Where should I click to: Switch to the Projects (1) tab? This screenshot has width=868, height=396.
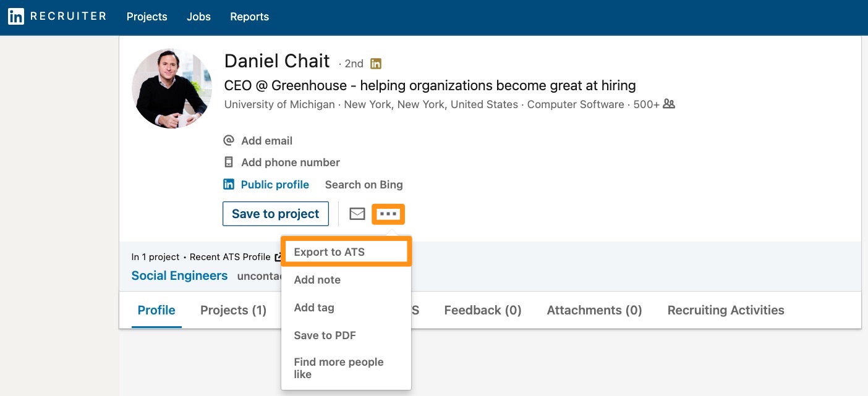[x=233, y=310]
